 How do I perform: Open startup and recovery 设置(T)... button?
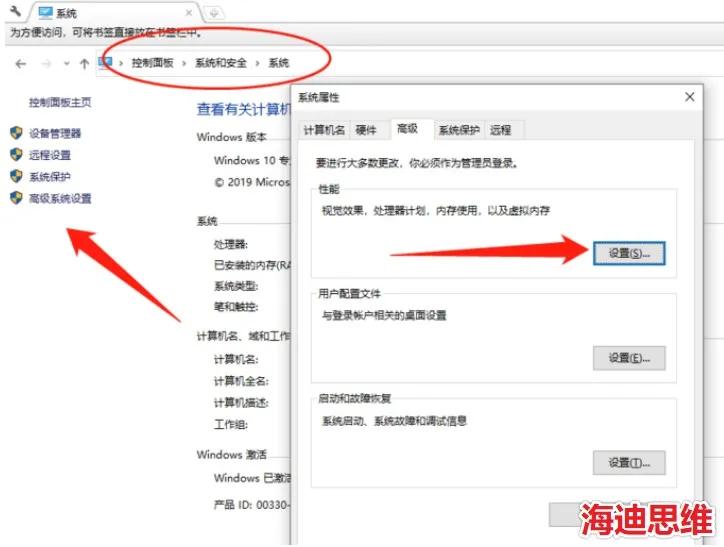(629, 463)
